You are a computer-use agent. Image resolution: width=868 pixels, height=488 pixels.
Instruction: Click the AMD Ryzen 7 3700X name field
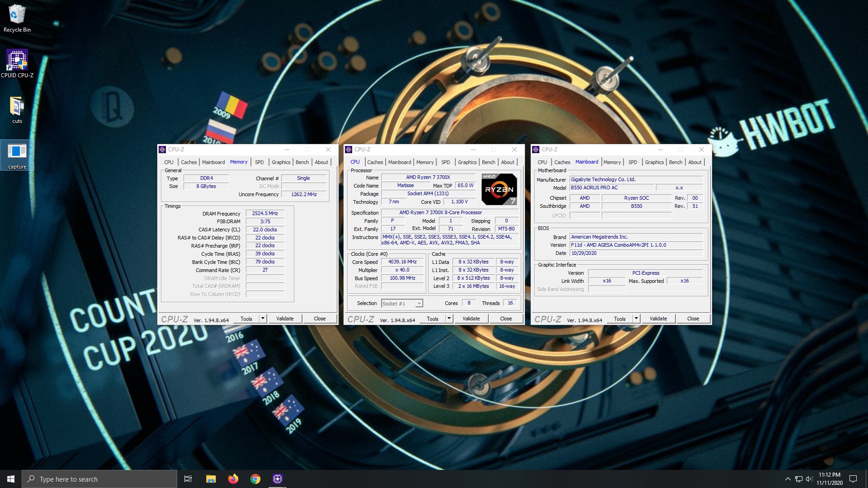(428, 177)
